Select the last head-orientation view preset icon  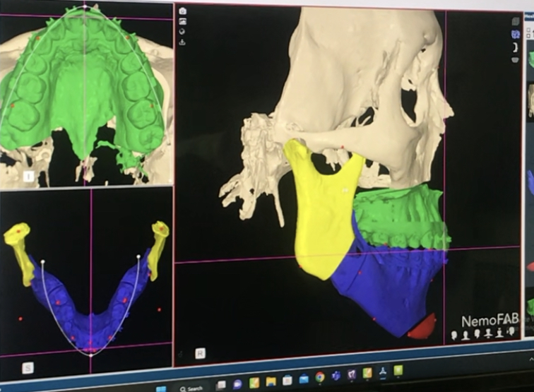(x=511, y=332)
